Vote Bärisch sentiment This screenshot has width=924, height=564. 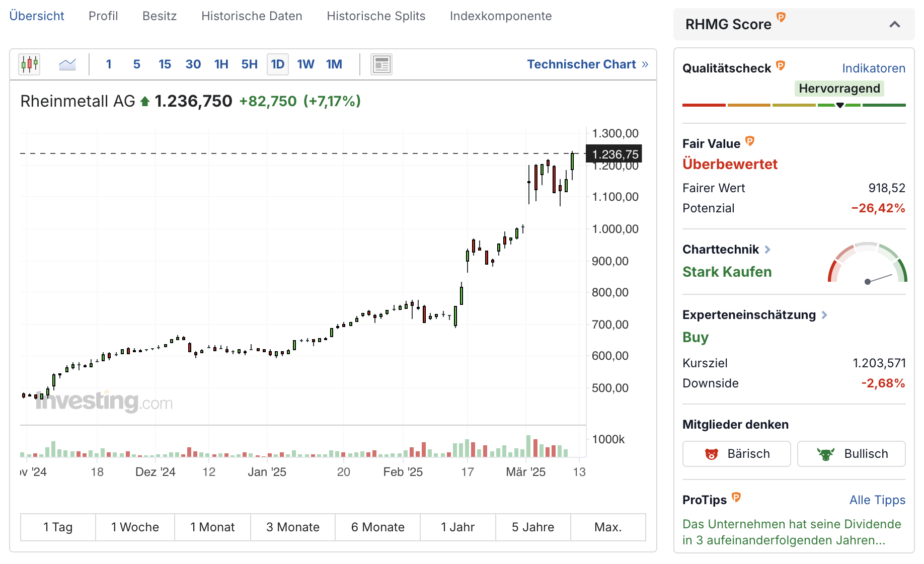(736, 454)
